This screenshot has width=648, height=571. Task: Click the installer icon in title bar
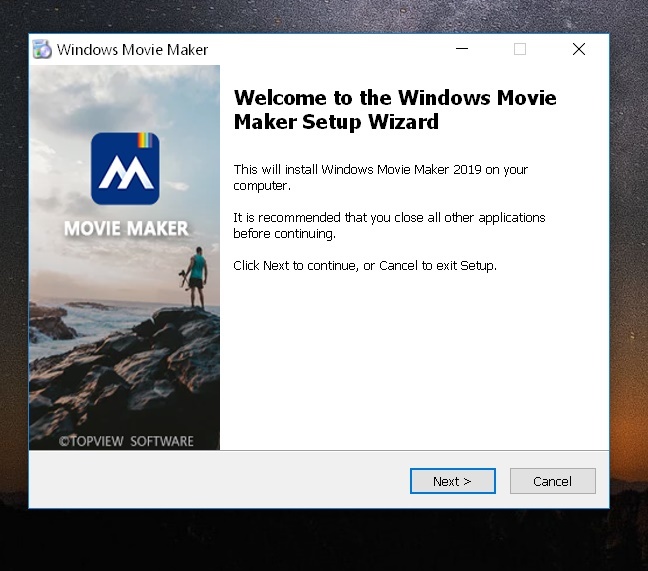point(42,49)
